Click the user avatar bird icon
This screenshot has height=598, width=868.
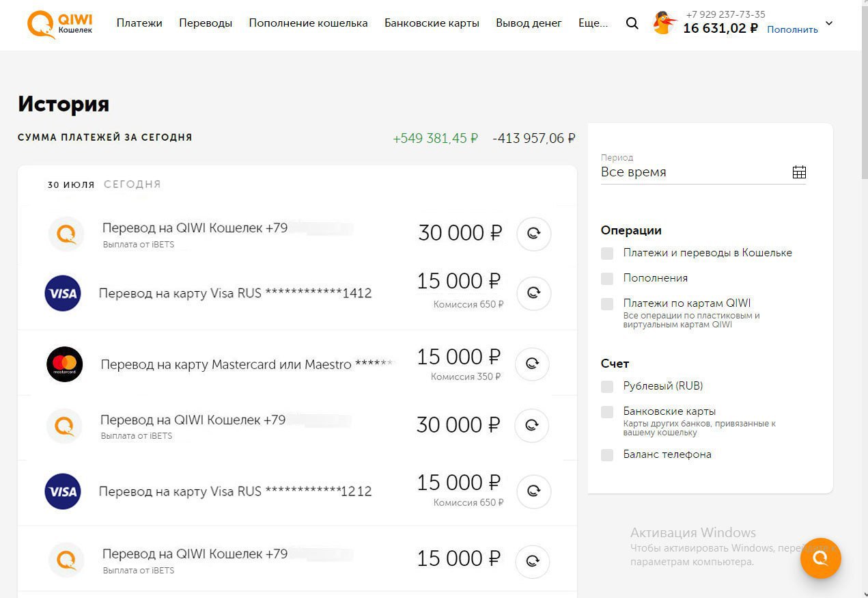[x=664, y=23]
